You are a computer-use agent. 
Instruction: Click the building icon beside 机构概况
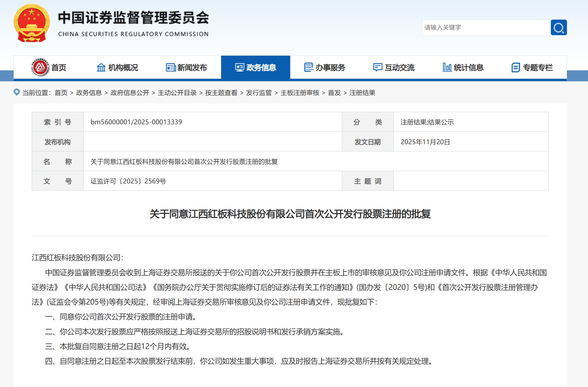pyautogui.click(x=101, y=67)
